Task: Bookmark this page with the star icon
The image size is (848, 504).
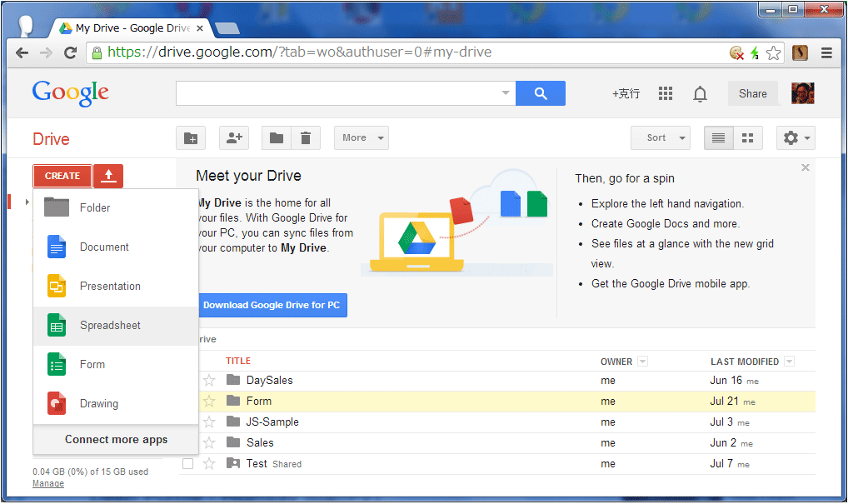Action: tap(773, 52)
